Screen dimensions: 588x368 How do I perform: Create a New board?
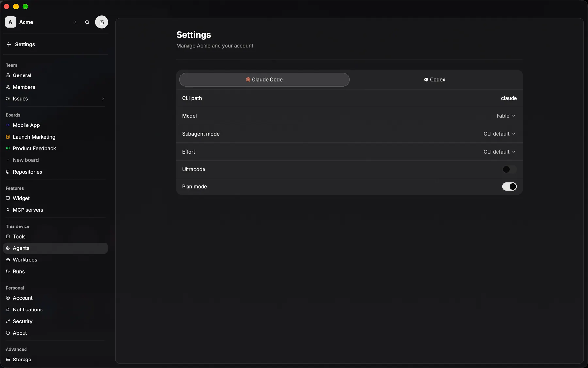tap(56, 160)
